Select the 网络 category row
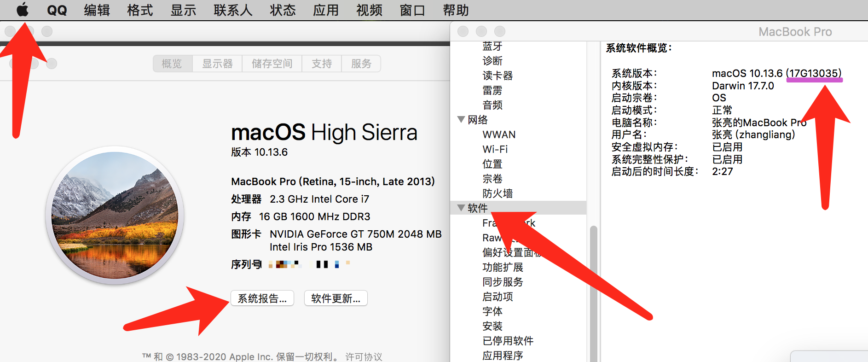The width and height of the screenshot is (868, 362). point(518,120)
